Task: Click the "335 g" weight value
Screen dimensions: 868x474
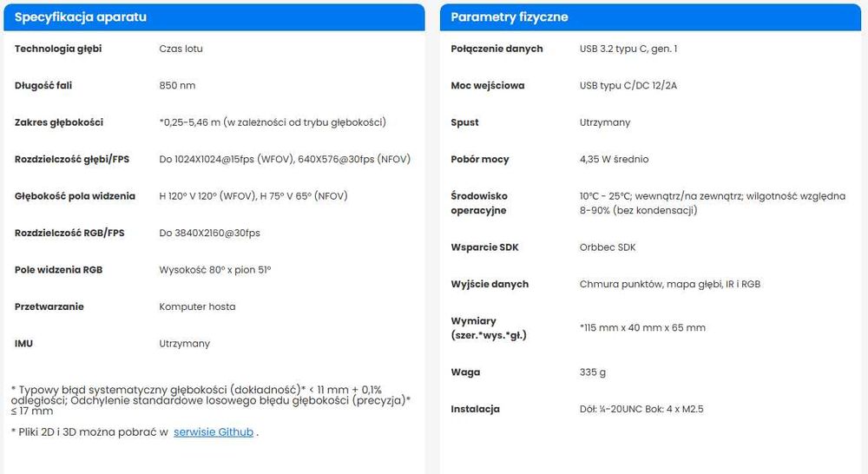Action: [x=593, y=372]
